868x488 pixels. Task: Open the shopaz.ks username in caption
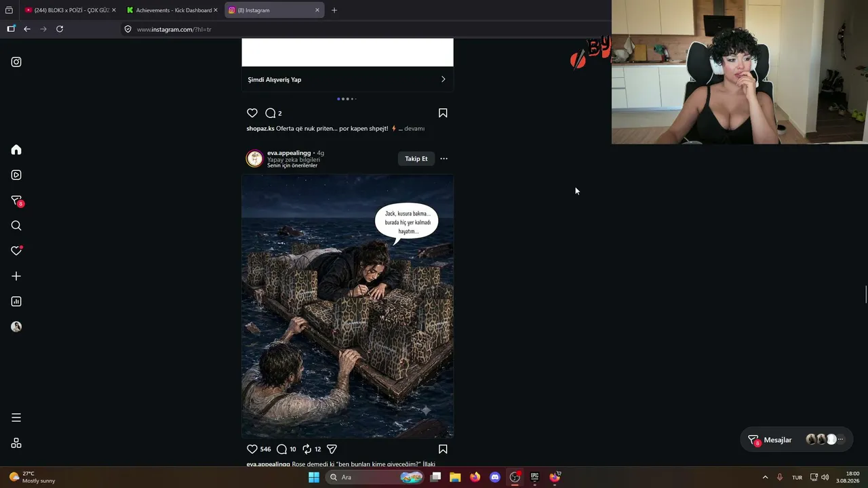coord(260,129)
